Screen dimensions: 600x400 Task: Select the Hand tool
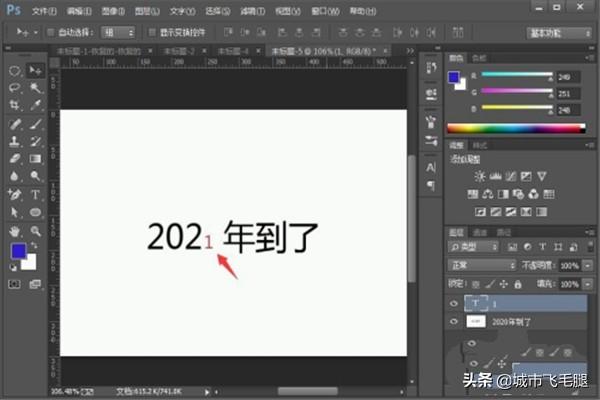tap(15, 229)
